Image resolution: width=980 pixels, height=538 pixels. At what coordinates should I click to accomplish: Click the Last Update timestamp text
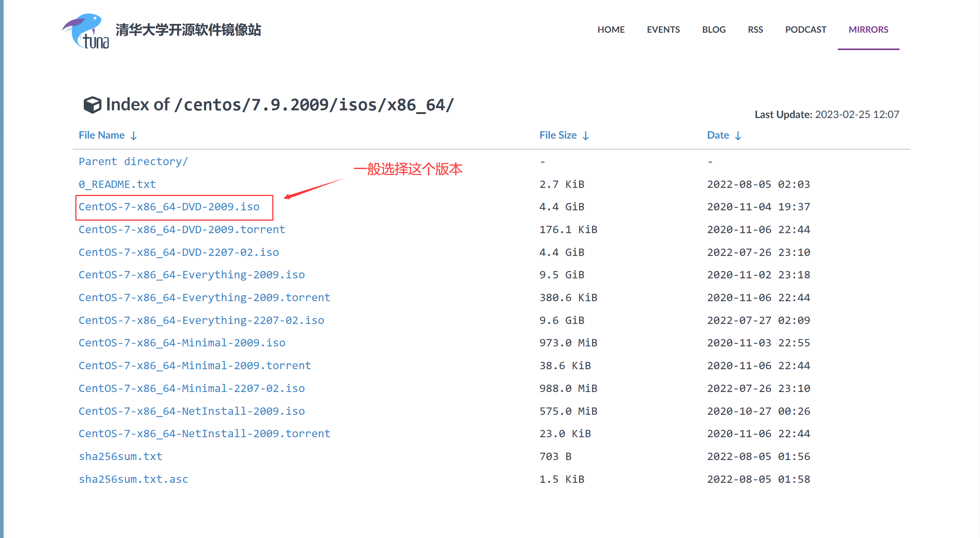827,115
